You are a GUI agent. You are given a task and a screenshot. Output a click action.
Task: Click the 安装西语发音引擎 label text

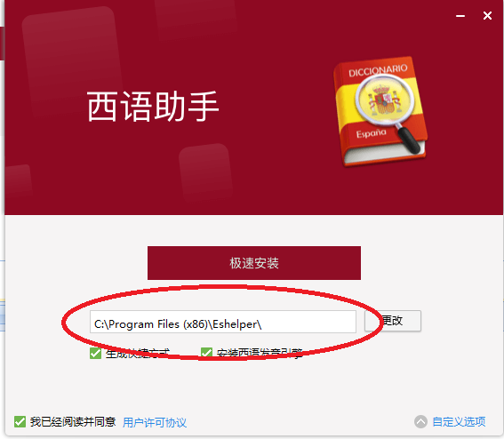pyautogui.click(x=260, y=353)
